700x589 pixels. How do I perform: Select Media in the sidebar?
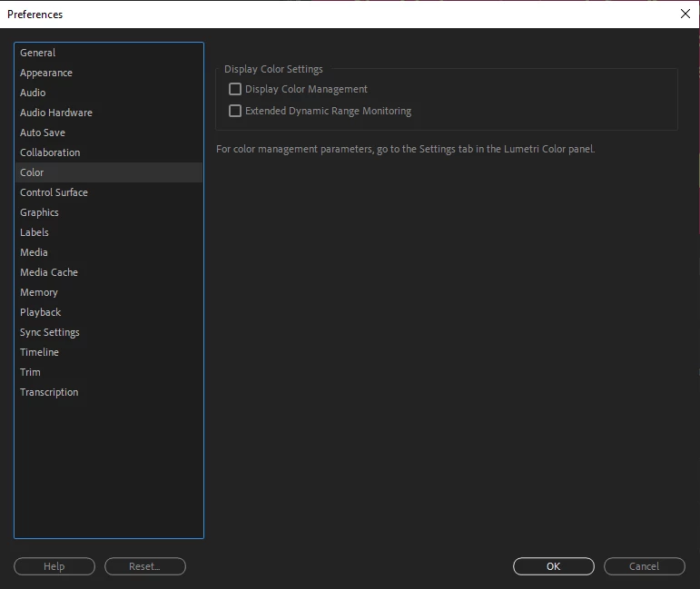tap(108, 252)
